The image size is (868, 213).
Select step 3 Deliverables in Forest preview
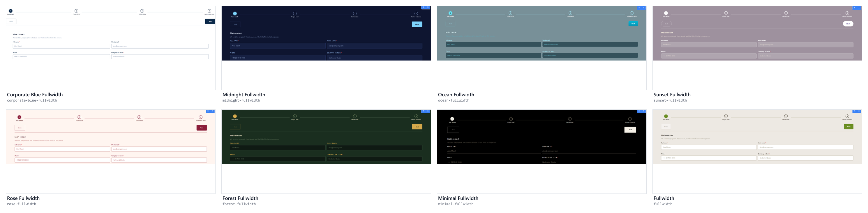[355, 117]
